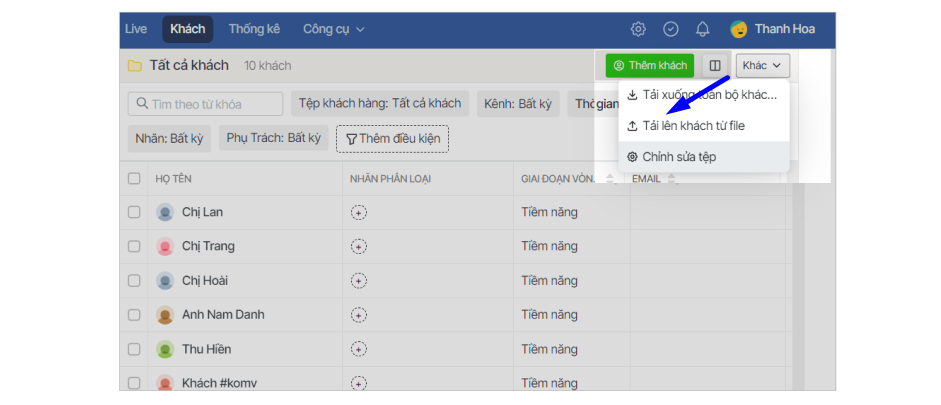The image size is (941, 405).
Task: Select Chỉnh sửa tệp menu item
Action: [x=679, y=157]
